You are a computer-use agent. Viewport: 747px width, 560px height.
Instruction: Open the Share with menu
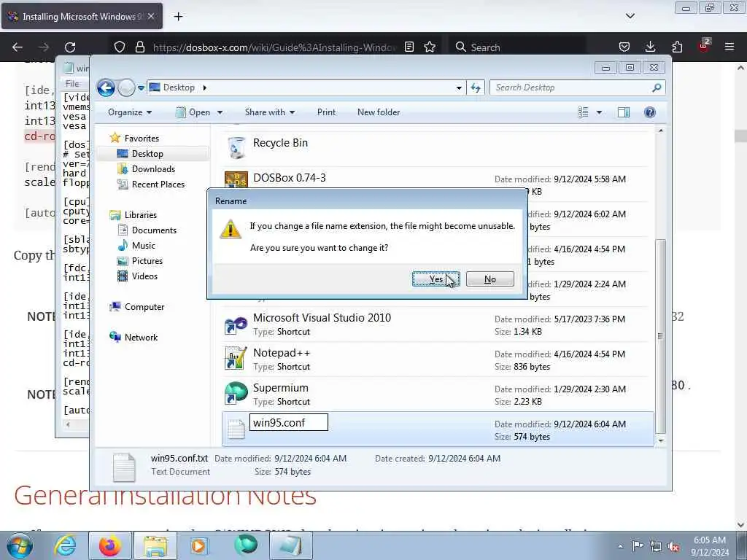click(x=270, y=112)
